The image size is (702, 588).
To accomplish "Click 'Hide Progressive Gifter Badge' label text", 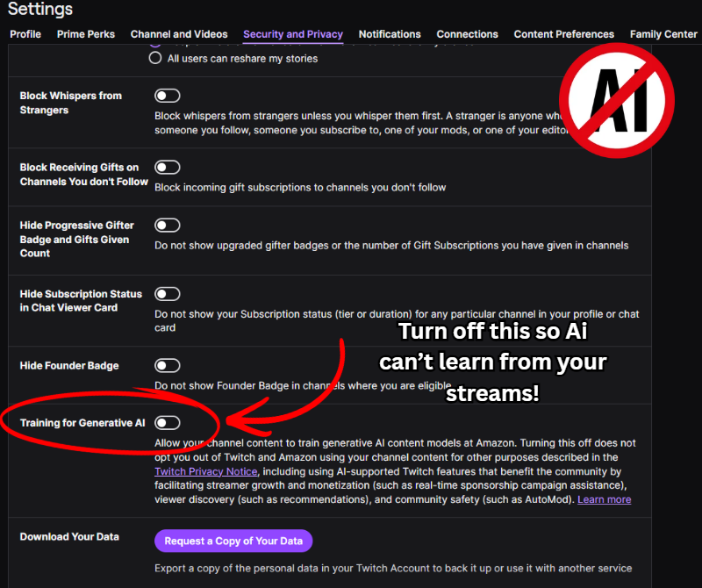I will point(76,239).
